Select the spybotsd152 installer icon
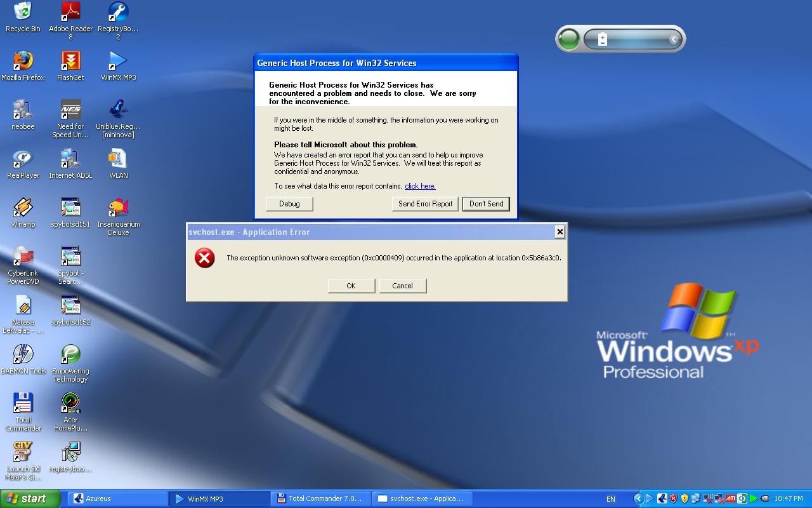This screenshot has height=508, width=812. [70, 311]
